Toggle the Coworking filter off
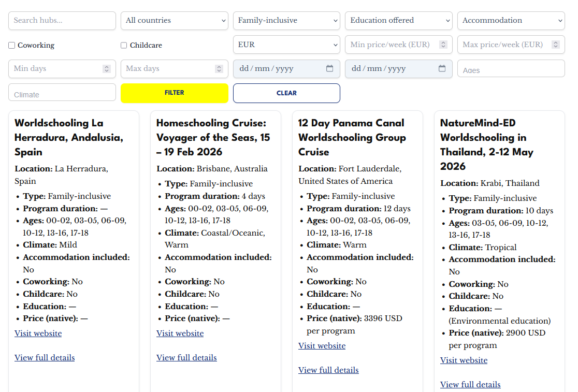The height and width of the screenshot is (392, 578). 11,45
